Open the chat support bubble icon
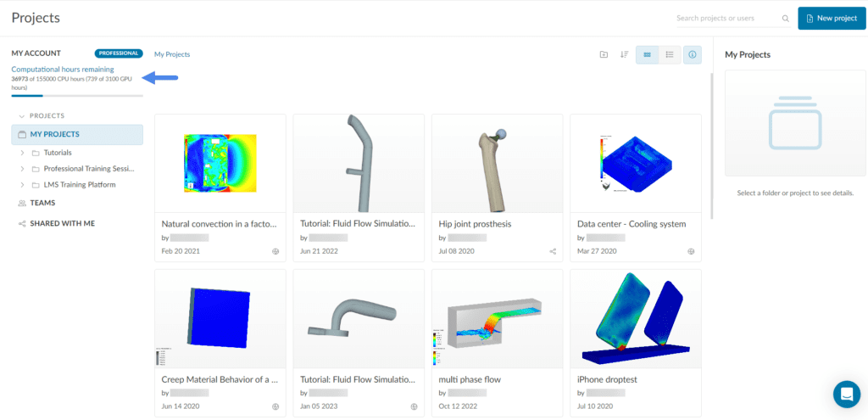This screenshot has width=868, height=420. (846, 394)
